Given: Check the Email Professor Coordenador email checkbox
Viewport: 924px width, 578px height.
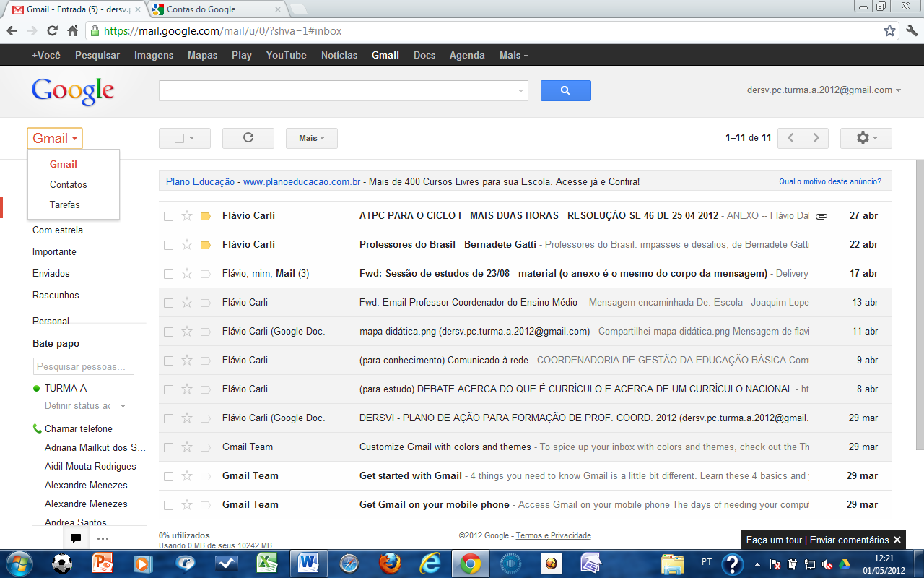Looking at the screenshot, I should coord(168,303).
